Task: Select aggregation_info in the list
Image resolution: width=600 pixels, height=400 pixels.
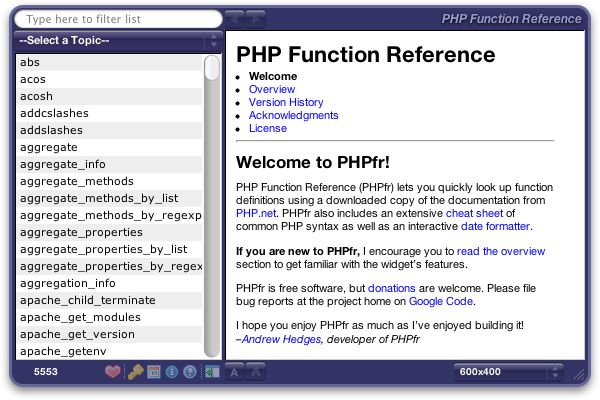Action: point(109,283)
